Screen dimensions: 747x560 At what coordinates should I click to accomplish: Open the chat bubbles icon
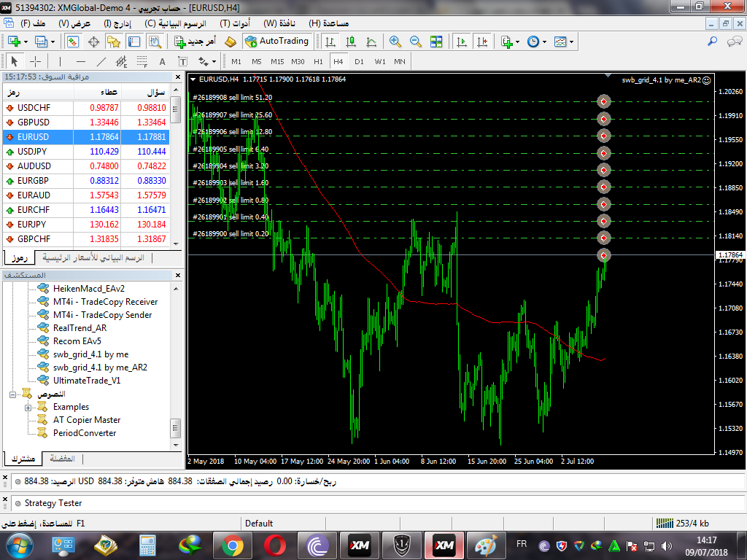[x=734, y=42]
